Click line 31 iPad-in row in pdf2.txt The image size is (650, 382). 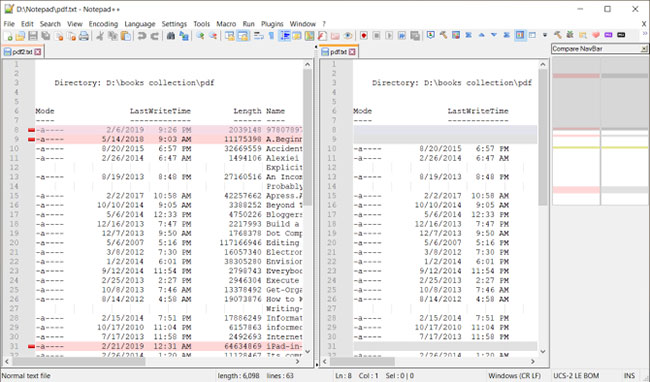[169, 346]
